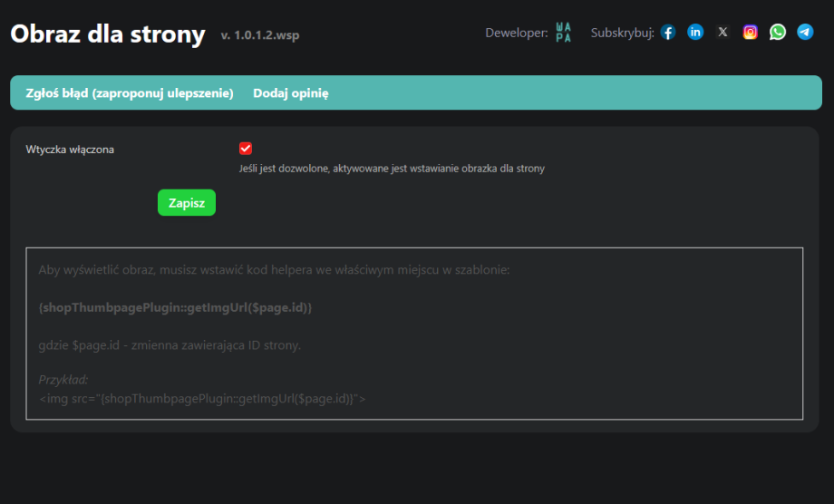The height and width of the screenshot is (504, 834).
Task: Open 'Zgłoś błąd (zaproponuj ulepszenie)' link
Action: pyautogui.click(x=130, y=93)
